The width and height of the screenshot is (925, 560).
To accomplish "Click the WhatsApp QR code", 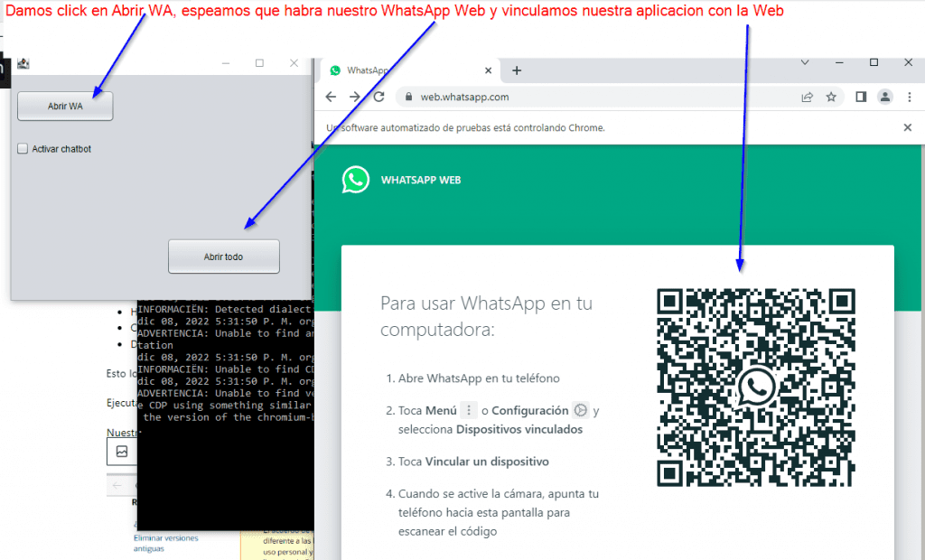I will point(756,387).
